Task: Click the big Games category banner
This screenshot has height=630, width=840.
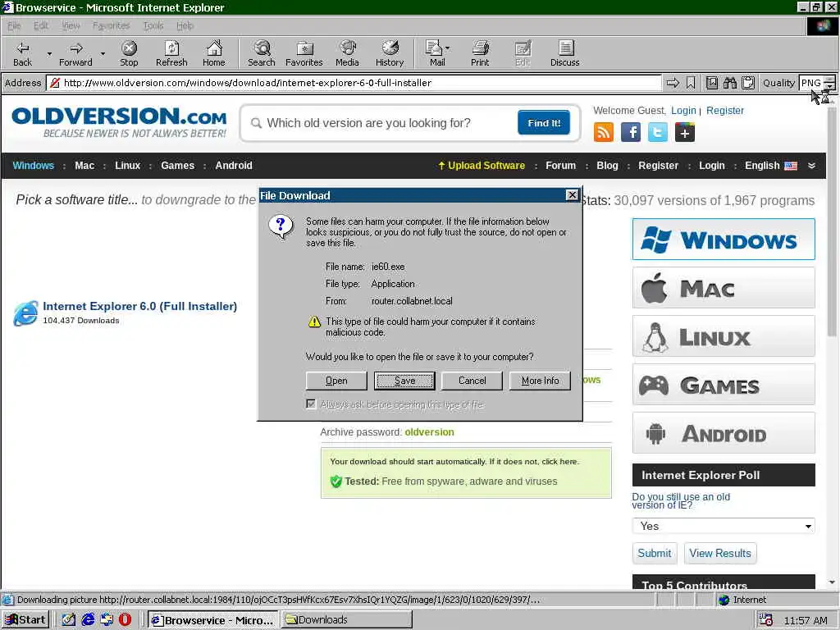Action: click(x=724, y=385)
